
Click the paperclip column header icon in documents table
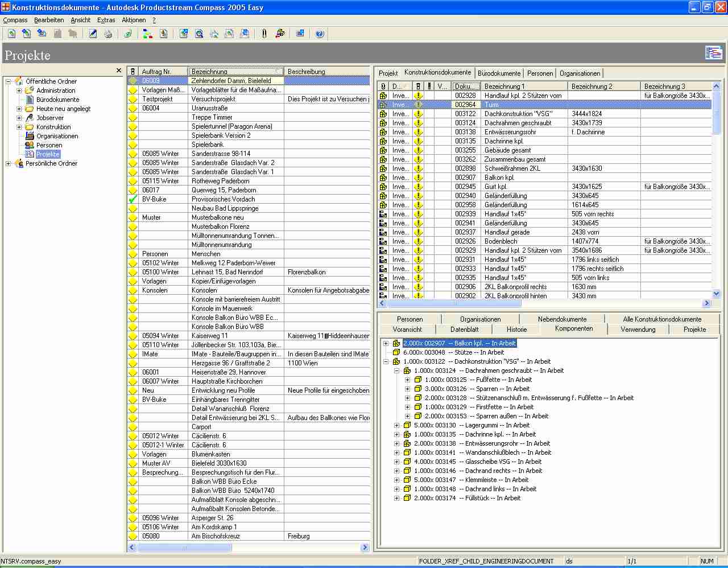tap(383, 87)
